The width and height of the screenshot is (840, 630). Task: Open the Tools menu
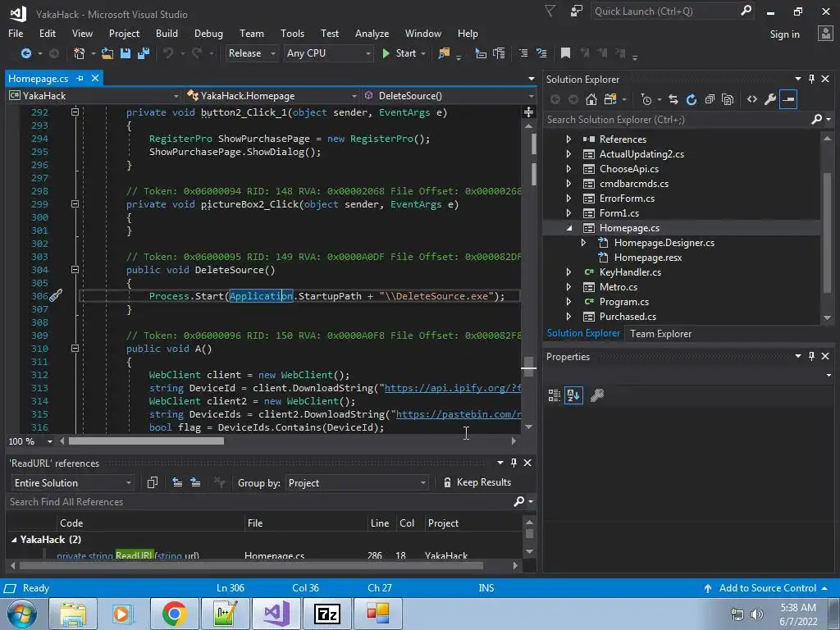point(292,33)
